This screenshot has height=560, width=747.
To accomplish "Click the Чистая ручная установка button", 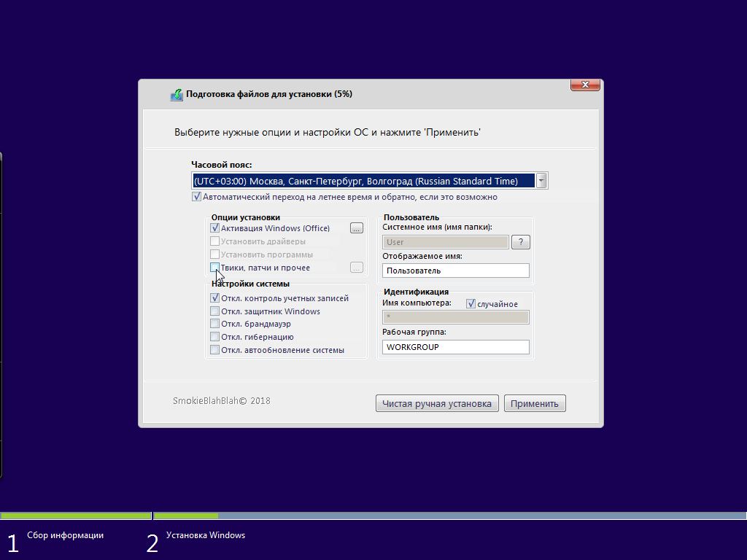I will [x=437, y=403].
